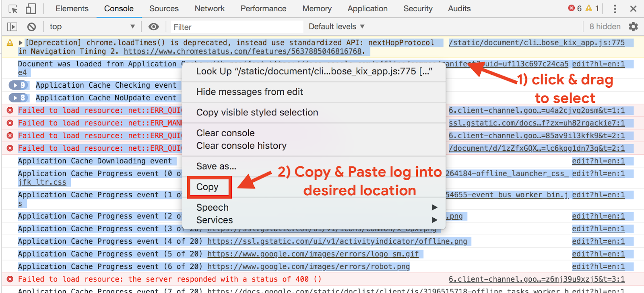
Task: Open bose_kix_app.js:775 source link
Action: (537, 43)
